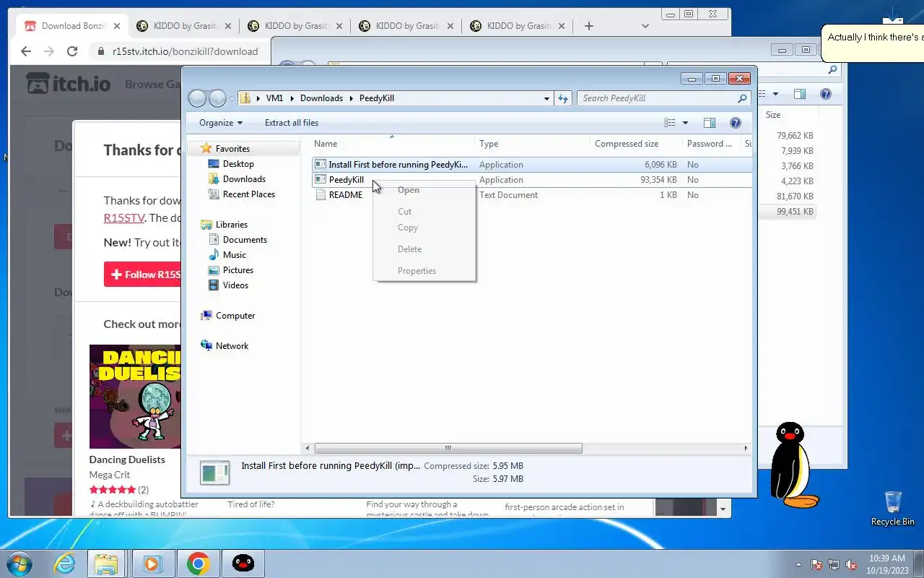Open the Music library
The height and width of the screenshot is (578, 924).
pyautogui.click(x=234, y=255)
